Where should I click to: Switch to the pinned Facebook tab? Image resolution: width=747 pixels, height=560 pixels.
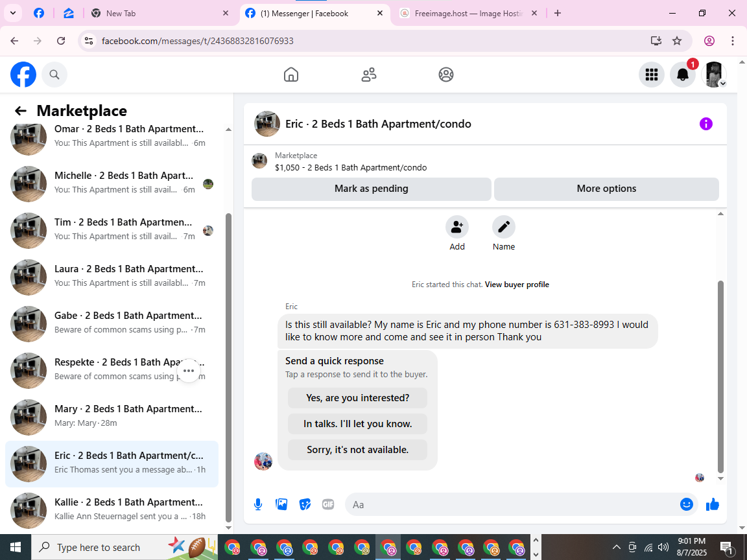pos(39,14)
